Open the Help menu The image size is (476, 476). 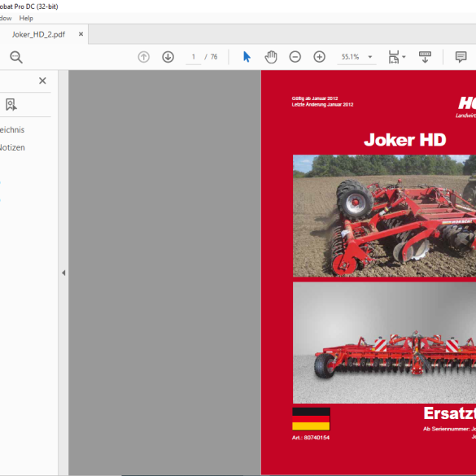point(26,18)
